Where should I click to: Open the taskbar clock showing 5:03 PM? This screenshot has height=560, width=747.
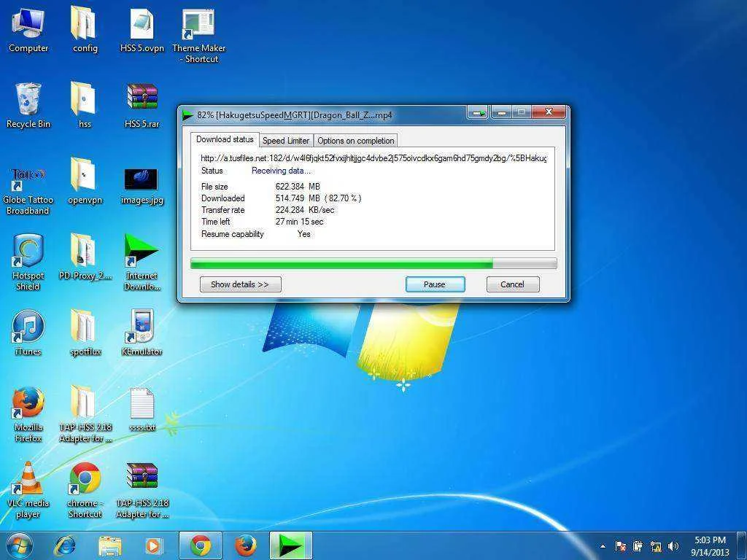(x=710, y=546)
